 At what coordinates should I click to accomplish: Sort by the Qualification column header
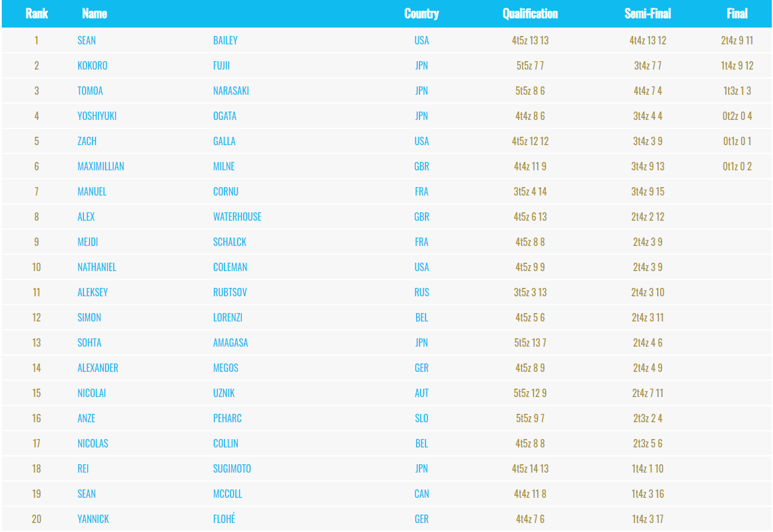coord(530,13)
